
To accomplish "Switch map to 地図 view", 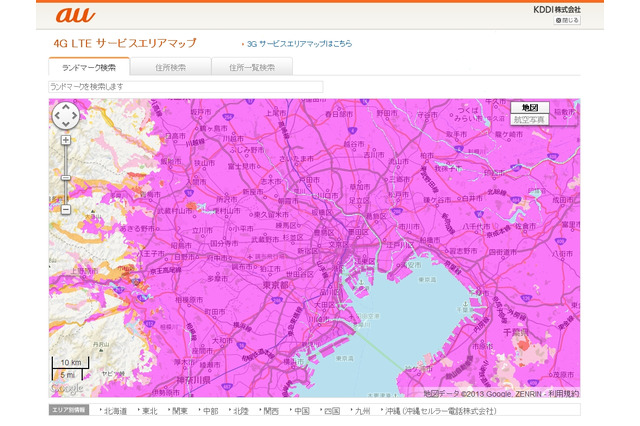I will pos(529,107).
